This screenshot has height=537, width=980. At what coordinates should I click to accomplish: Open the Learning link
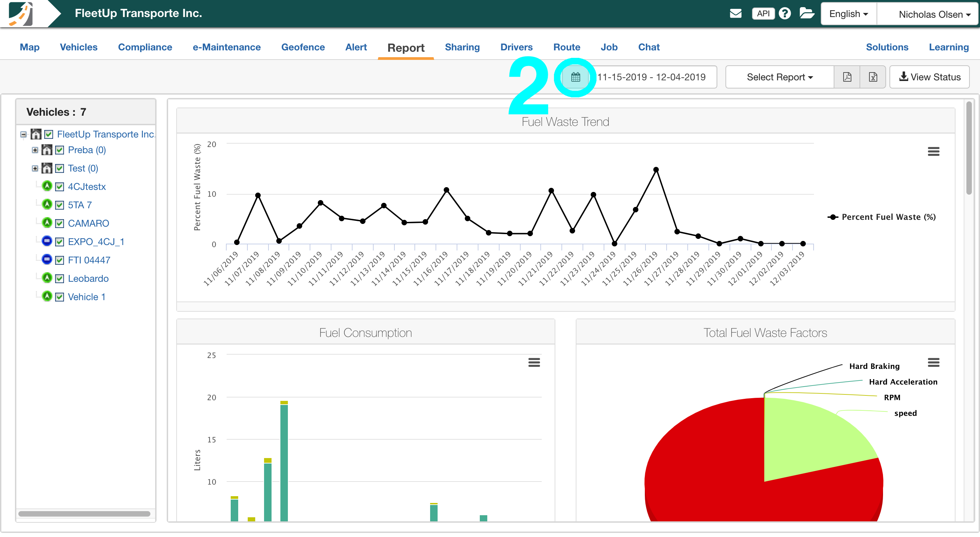tap(948, 47)
